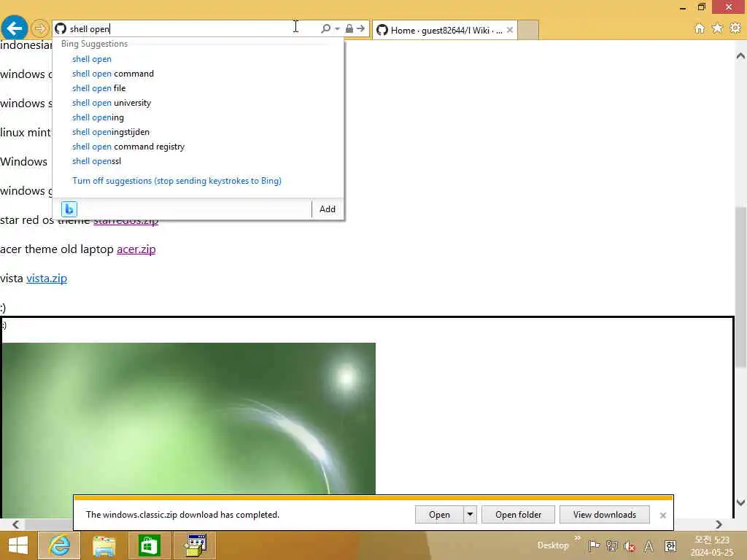
Task: Minimize the browser window
Action: coord(683,7)
